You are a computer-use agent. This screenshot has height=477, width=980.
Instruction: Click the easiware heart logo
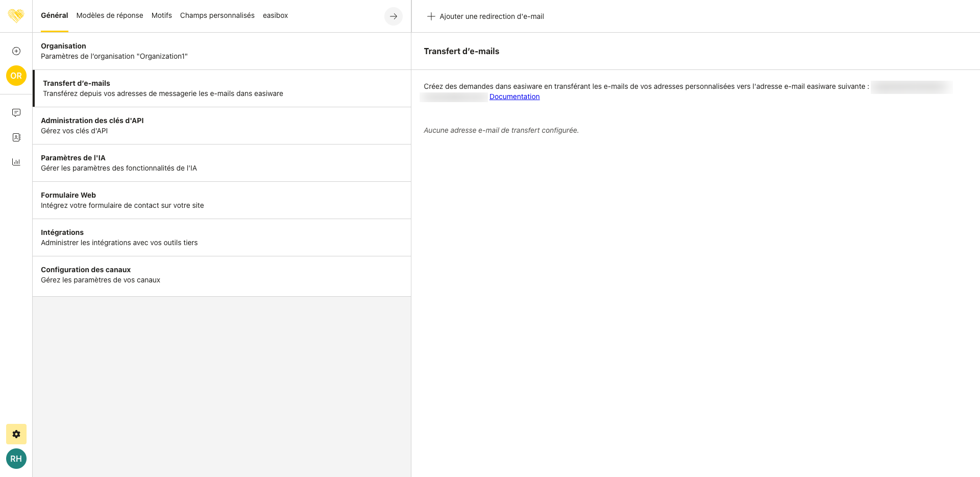pyautogui.click(x=16, y=16)
